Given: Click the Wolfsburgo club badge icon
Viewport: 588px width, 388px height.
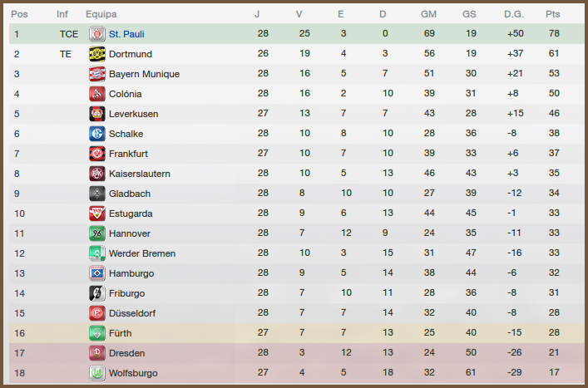Looking at the screenshot, I should [x=96, y=373].
